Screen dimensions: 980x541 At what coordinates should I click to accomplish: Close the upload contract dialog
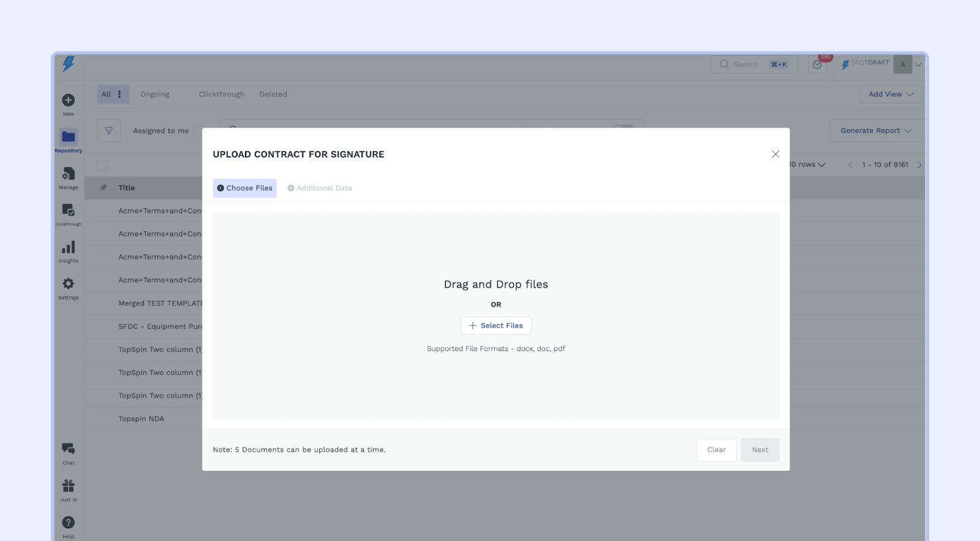(x=775, y=154)
